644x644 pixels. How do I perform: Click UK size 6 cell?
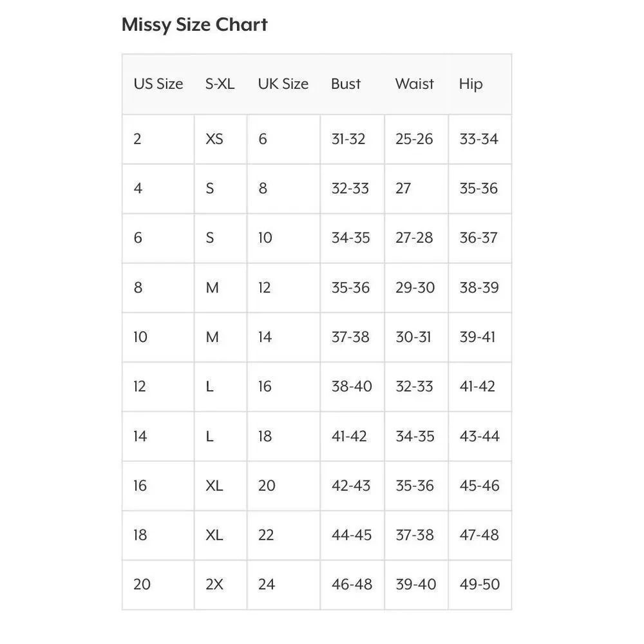point(263,139)
